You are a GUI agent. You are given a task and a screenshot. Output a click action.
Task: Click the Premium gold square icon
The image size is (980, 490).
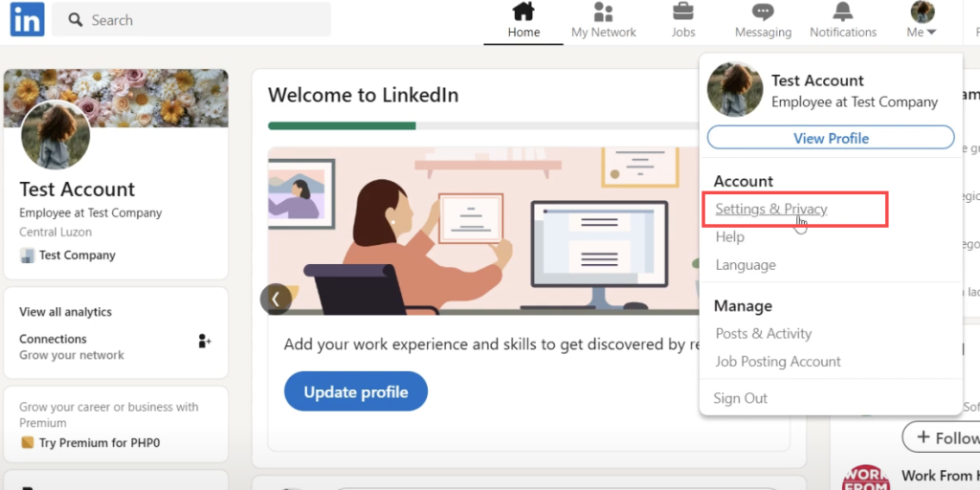point(27,442)
